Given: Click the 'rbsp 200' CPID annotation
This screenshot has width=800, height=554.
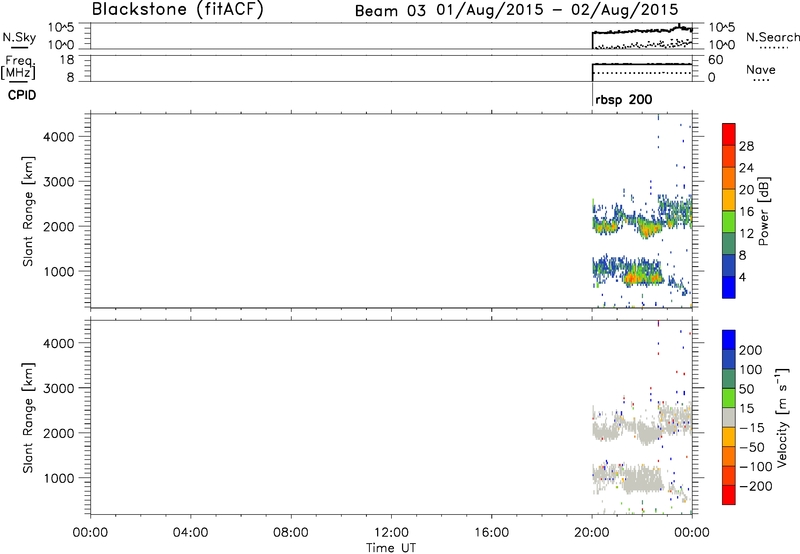Looking at the screenshot, I should [623, 99].
